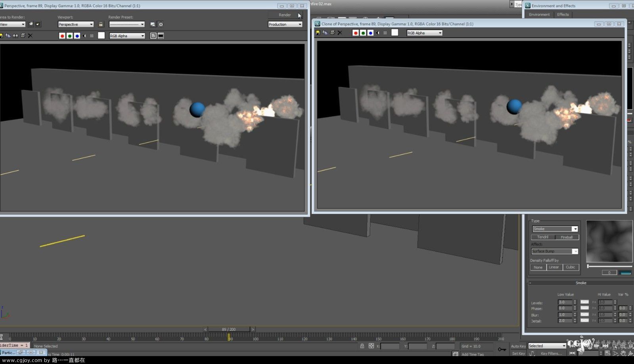
Task: Open RGB Alpha channel dropdown in Clone window
Action: 424,33
